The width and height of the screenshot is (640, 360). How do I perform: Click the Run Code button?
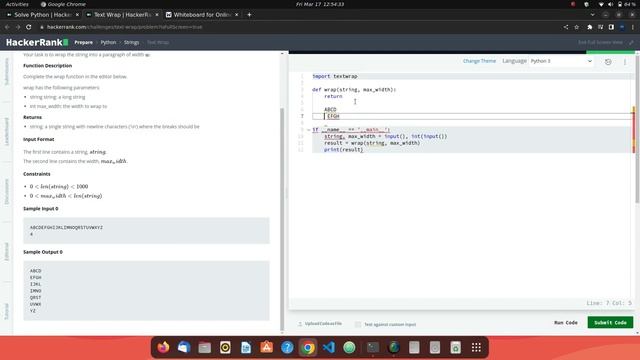tap(566, 322)
